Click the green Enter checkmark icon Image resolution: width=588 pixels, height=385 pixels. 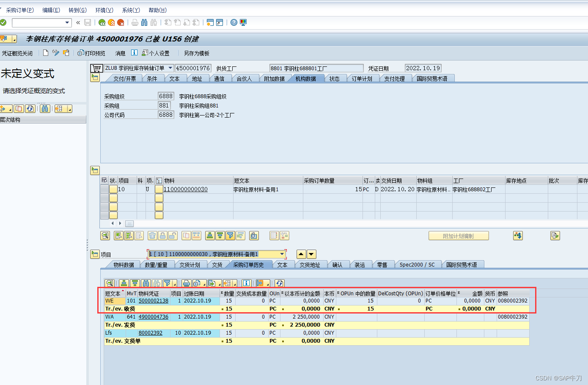(x=3, y=22)
